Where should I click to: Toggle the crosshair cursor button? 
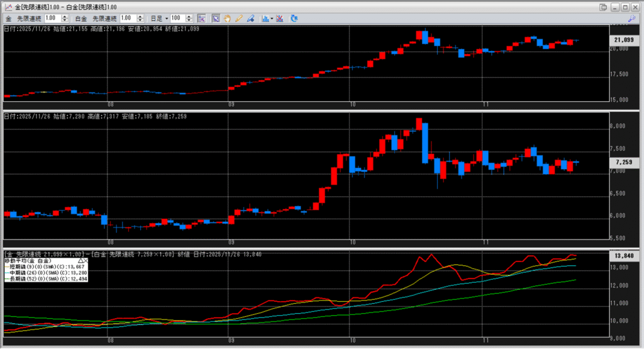(x=201, y=18)
